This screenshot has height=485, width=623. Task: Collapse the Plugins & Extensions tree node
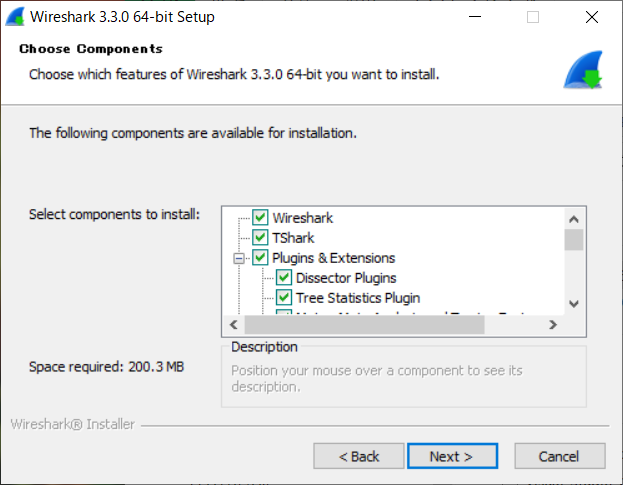tap(239, 258)
